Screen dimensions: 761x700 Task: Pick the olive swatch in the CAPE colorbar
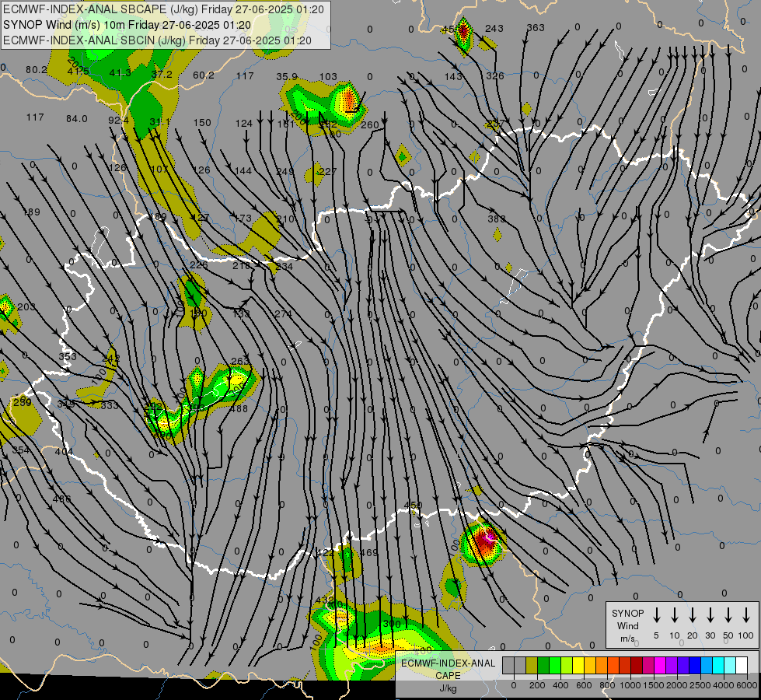[x=532, y=665]
